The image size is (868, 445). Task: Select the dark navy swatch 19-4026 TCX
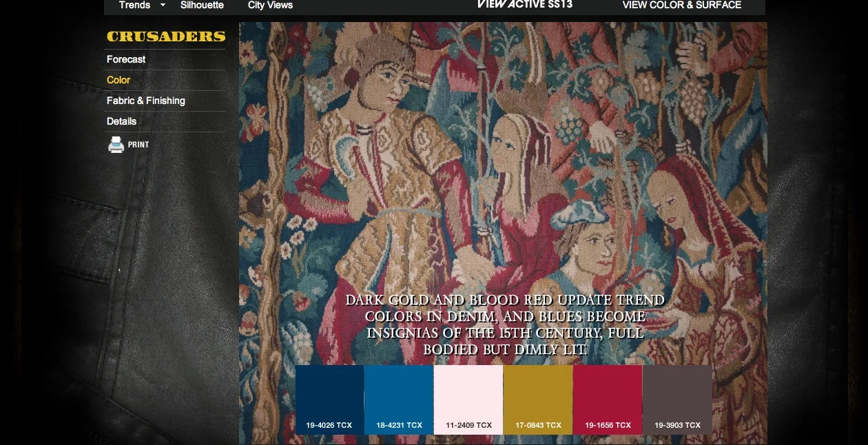[329, 400]
